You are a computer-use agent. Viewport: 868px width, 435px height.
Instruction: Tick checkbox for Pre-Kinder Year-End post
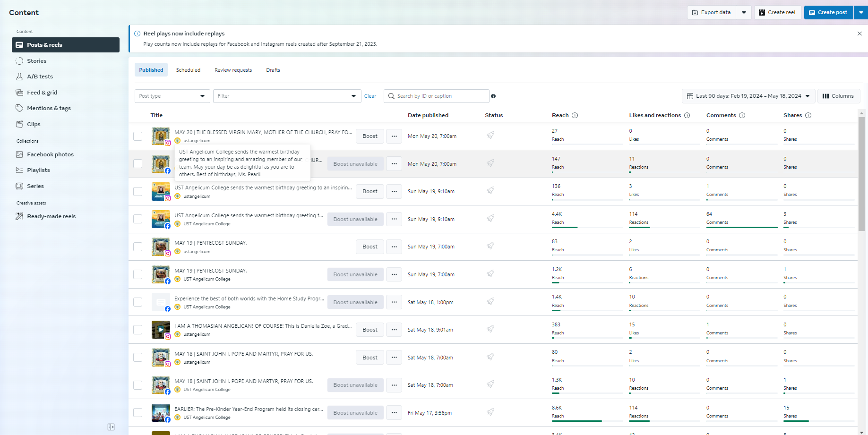(138, 413)
